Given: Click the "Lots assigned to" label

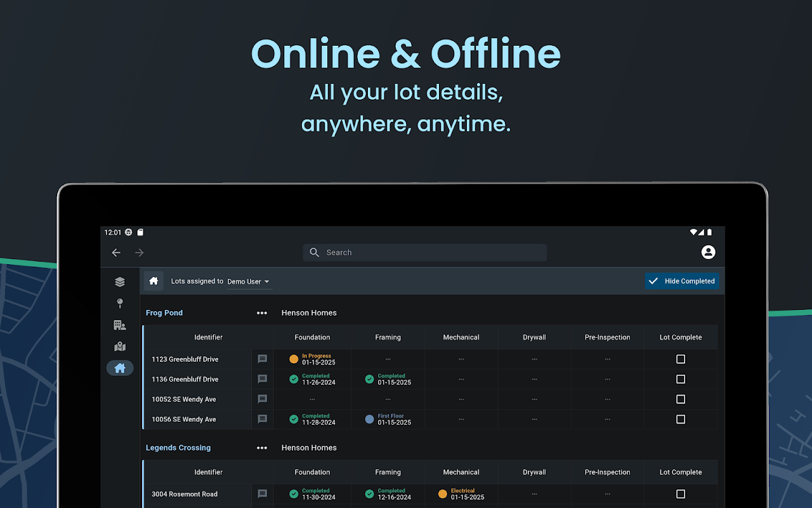Looking at the screenshot, I should point(197,281).
